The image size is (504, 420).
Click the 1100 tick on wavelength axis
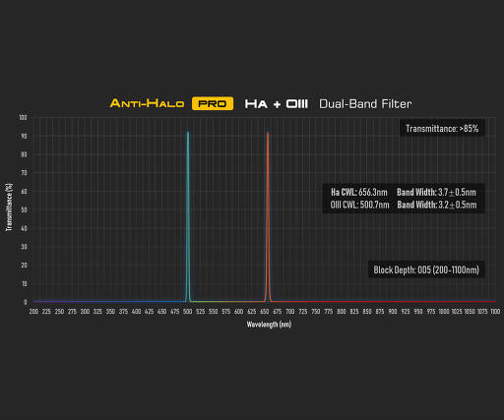(x=495, y=311)
